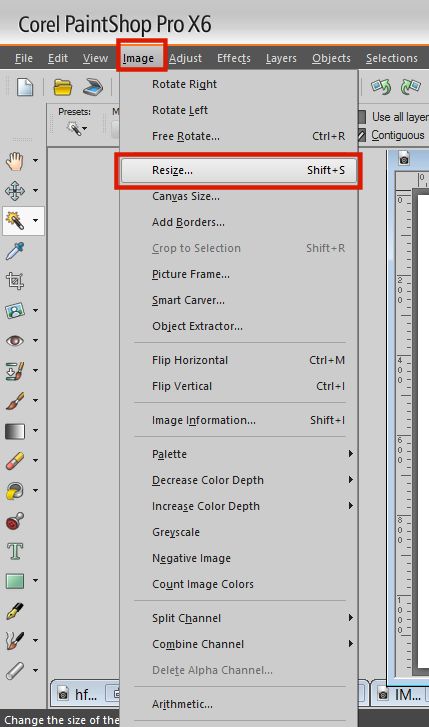Choose Flip Vertical menu entry
This screenshot has width=429, height=727.
[x=239, y=386]
